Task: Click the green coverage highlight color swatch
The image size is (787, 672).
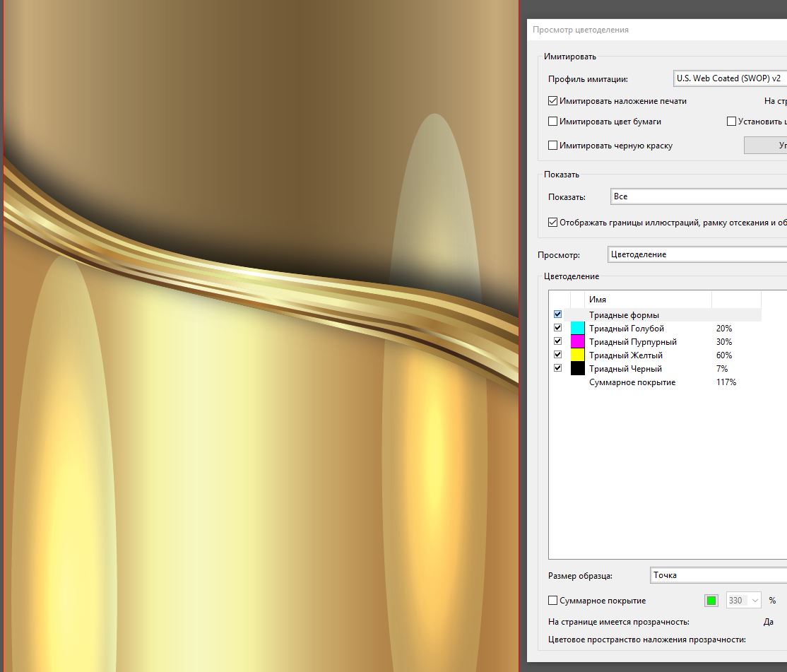Action: [x=711, y=600]
